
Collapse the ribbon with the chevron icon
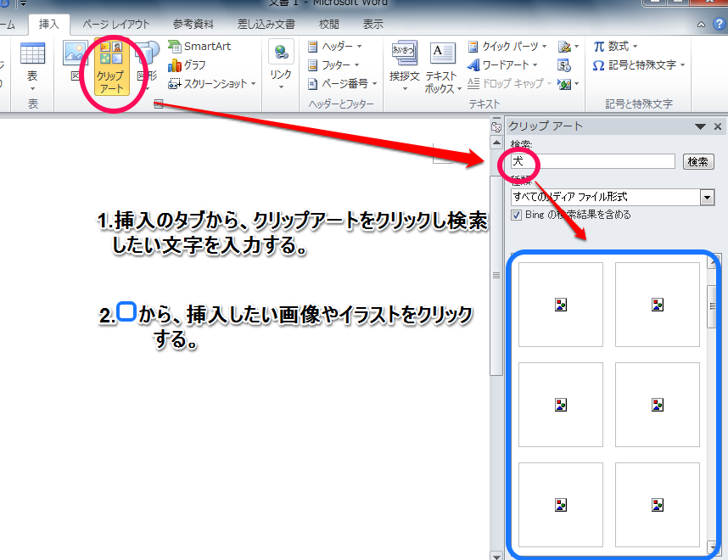701,25
